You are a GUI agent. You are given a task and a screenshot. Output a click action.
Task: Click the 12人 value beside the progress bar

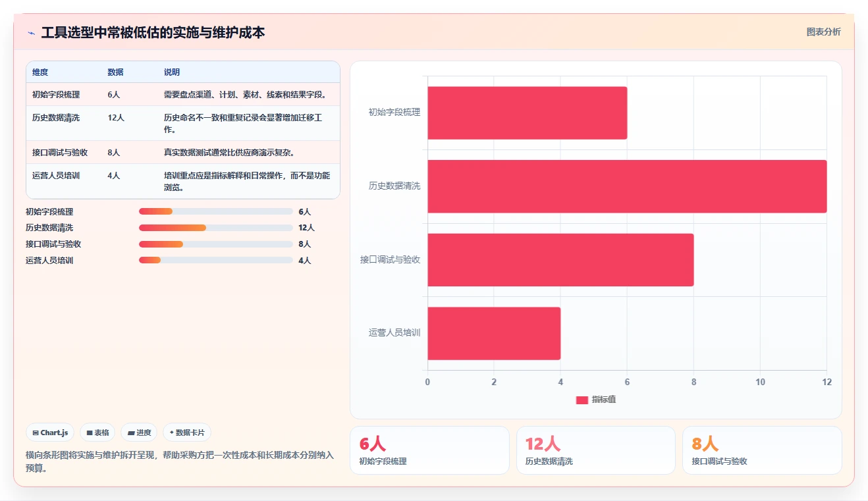click(306, 228)
